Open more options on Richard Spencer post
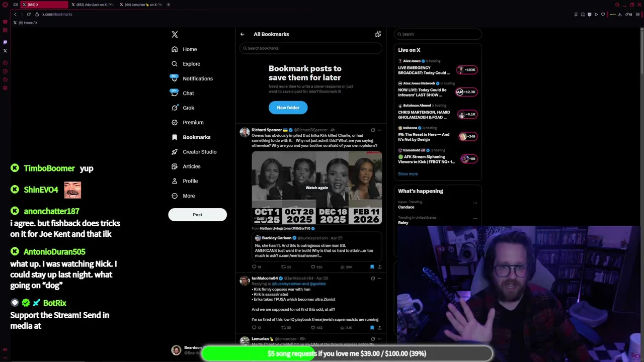Screen dimensions: 644x362 (379, 130)
